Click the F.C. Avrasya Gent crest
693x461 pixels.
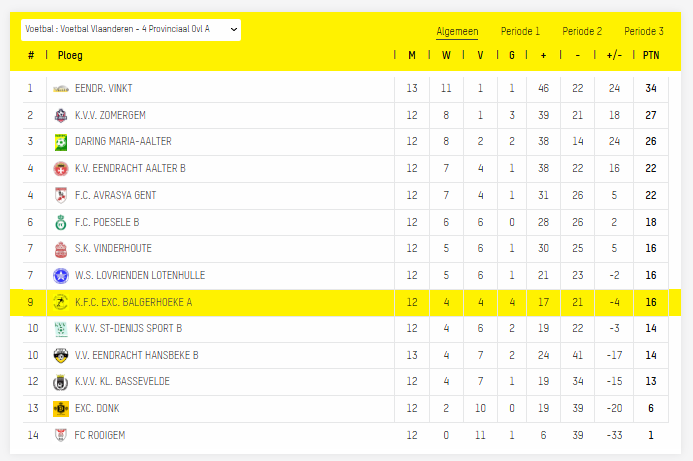click(x=61, y=195)
